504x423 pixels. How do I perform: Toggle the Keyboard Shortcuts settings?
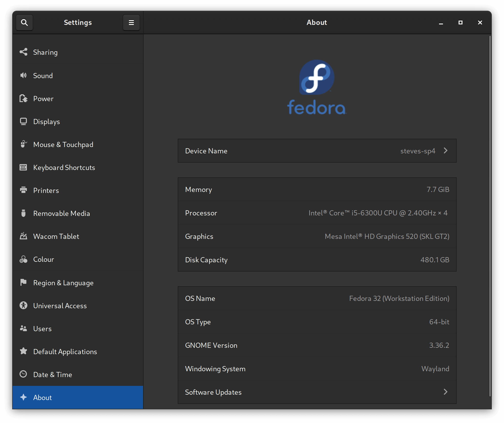click(x=78, y=168)
